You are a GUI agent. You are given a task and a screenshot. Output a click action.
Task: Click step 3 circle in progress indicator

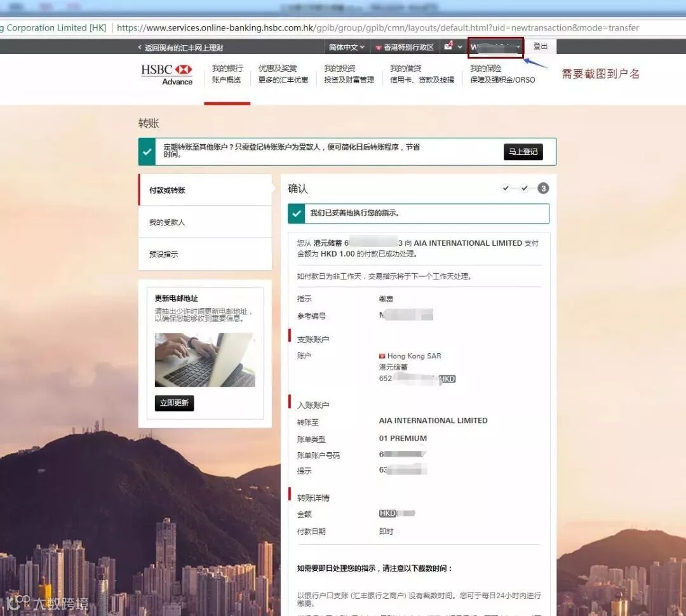(543, 189)
